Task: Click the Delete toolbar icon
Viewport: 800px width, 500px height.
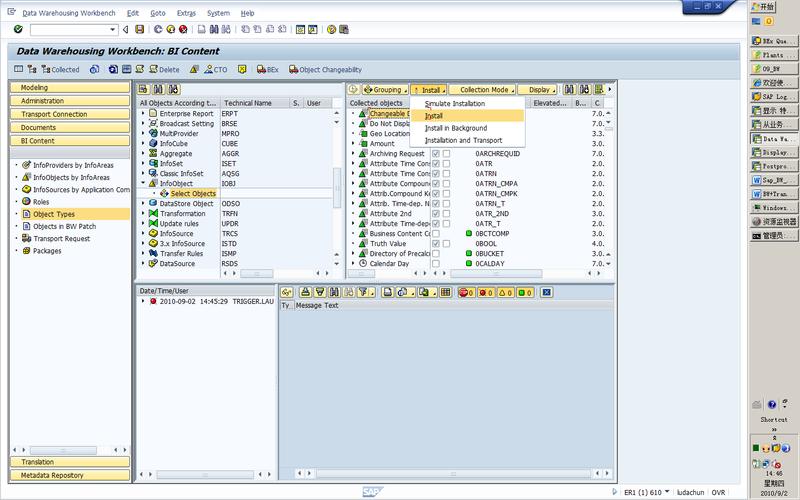Action: pyautogui.click(x=164, y=69)
